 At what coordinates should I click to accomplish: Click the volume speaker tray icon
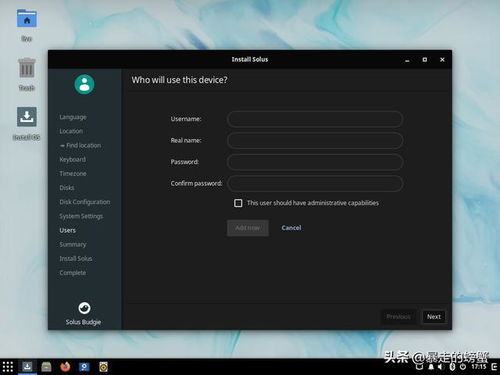click(441, 367)
